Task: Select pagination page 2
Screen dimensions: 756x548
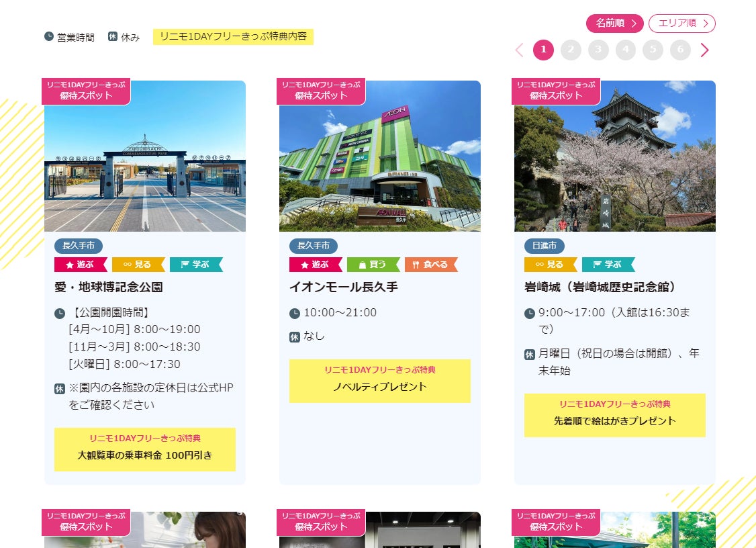Action: [571, 50]
